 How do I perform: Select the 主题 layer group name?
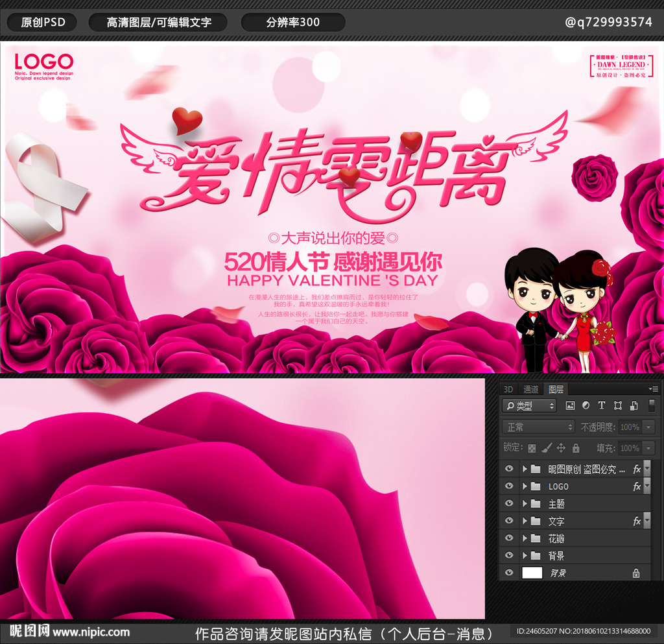coord(556,504)
